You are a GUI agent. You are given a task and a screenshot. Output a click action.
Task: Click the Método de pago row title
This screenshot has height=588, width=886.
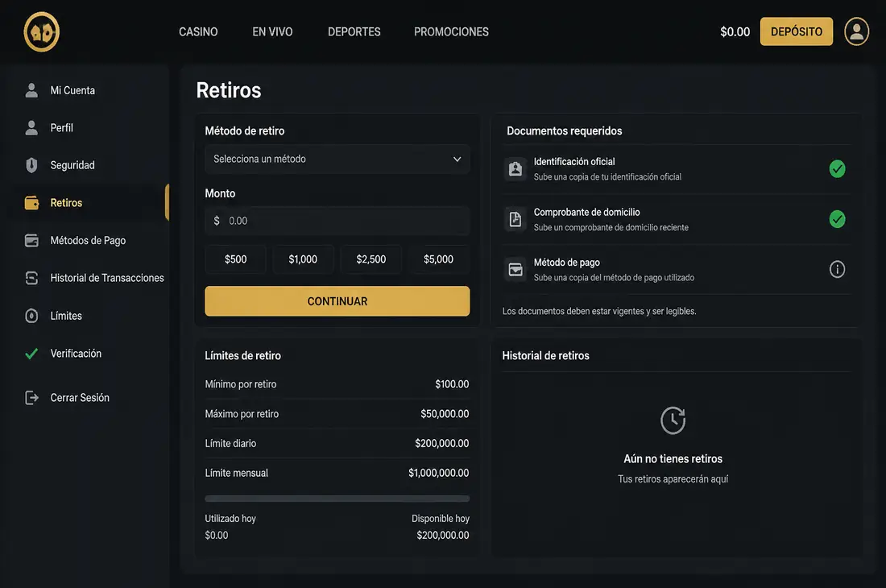[567, 263]
